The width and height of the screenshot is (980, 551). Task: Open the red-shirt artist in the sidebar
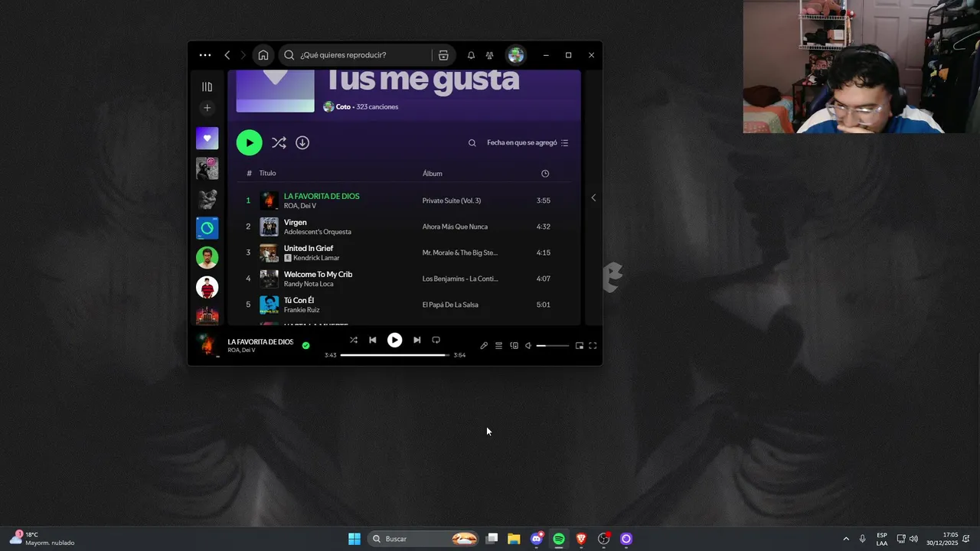tap(207, 287)
